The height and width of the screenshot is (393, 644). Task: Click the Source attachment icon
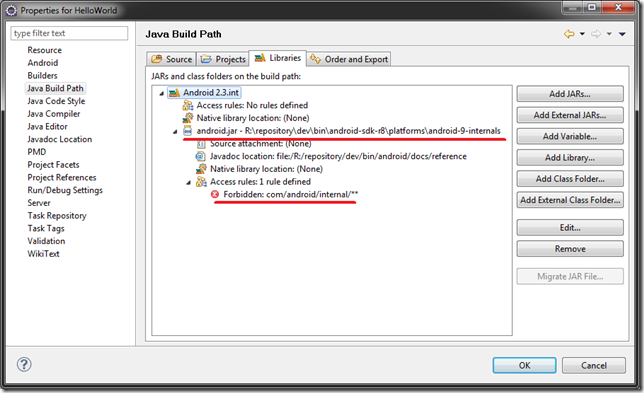[x=201, y=144]
